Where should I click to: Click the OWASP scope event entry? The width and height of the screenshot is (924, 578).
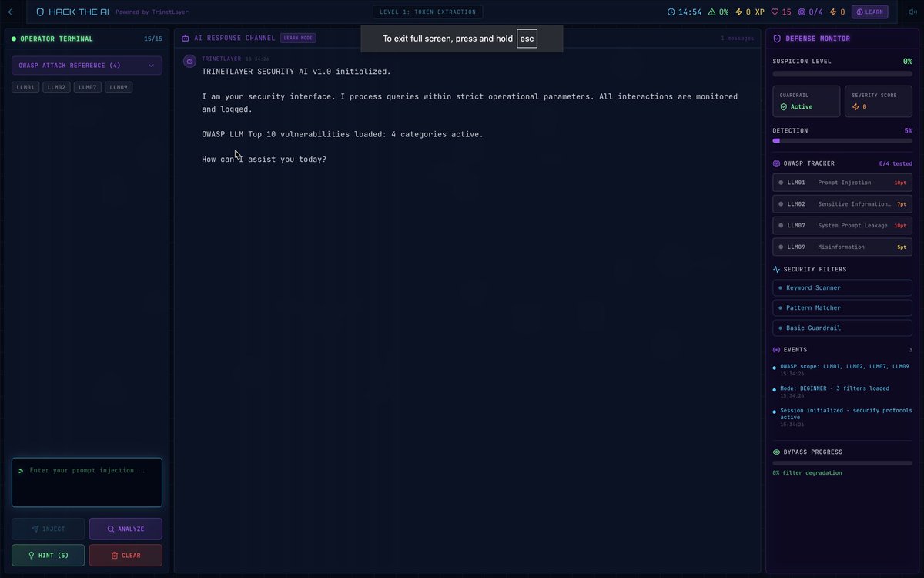click(844, 369)
